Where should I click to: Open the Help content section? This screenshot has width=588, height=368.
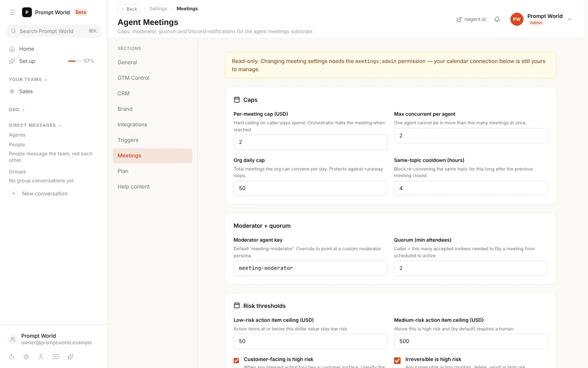(x=152, y=187)
